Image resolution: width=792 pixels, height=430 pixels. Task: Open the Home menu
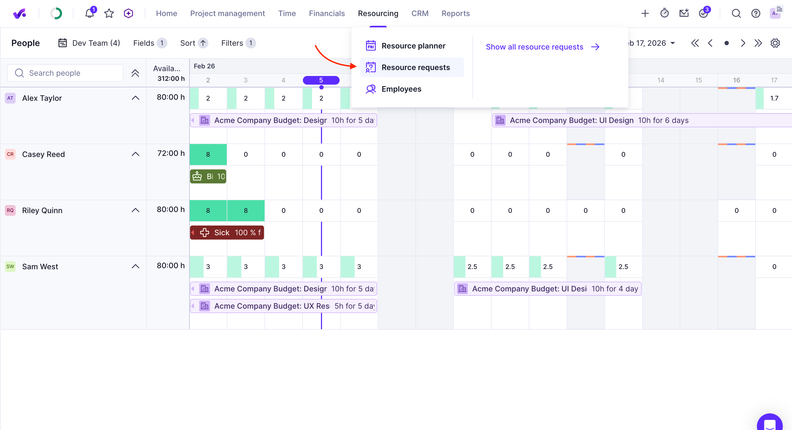(166, 14)
